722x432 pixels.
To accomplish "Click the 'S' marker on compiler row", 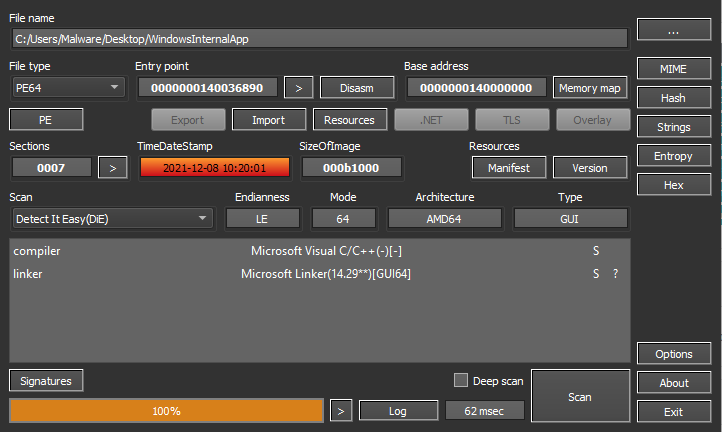I will (x=596, y=251).
